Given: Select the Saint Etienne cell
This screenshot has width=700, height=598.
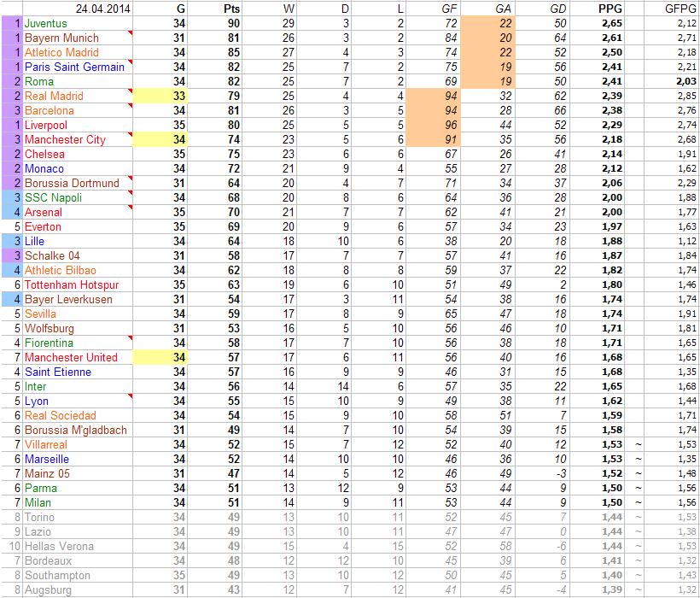Looking at the screenshot, I should 78,372.
